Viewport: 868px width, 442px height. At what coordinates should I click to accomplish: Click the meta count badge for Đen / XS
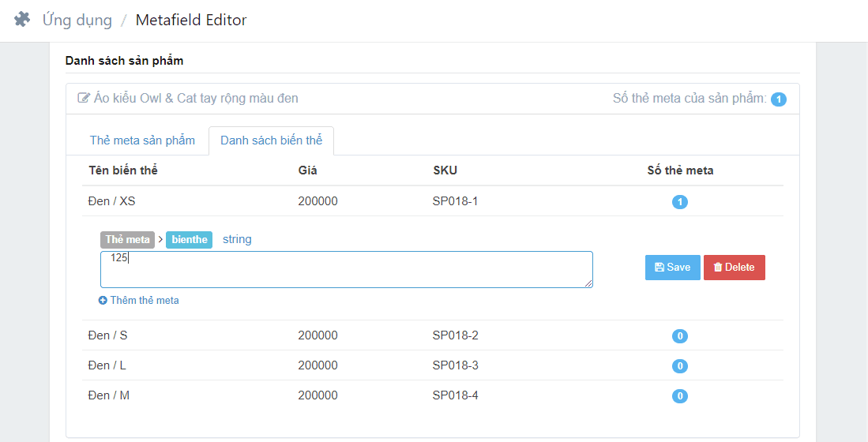pyautogui.click(x=680, y=202)
